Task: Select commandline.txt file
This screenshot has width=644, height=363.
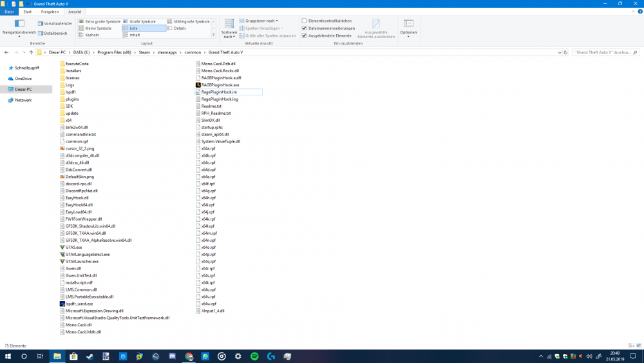Action: coord(78,134)
